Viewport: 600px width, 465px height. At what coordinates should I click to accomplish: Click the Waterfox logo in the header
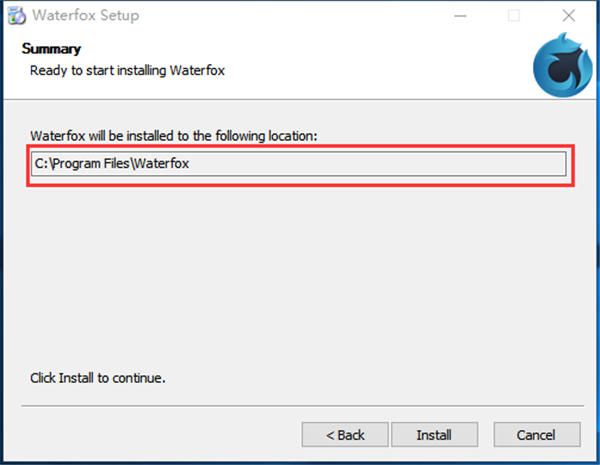555,67
